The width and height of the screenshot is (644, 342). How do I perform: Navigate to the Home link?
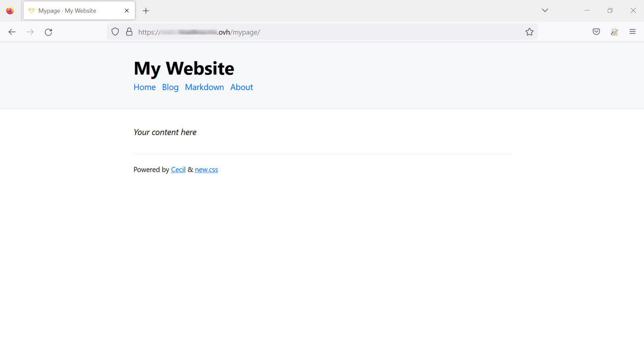(144, 87)
